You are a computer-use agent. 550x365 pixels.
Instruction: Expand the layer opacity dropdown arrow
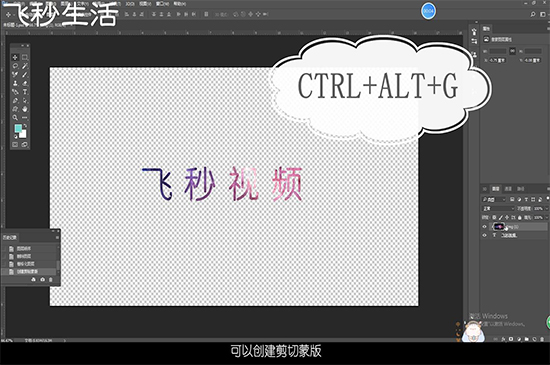point(546,209)
